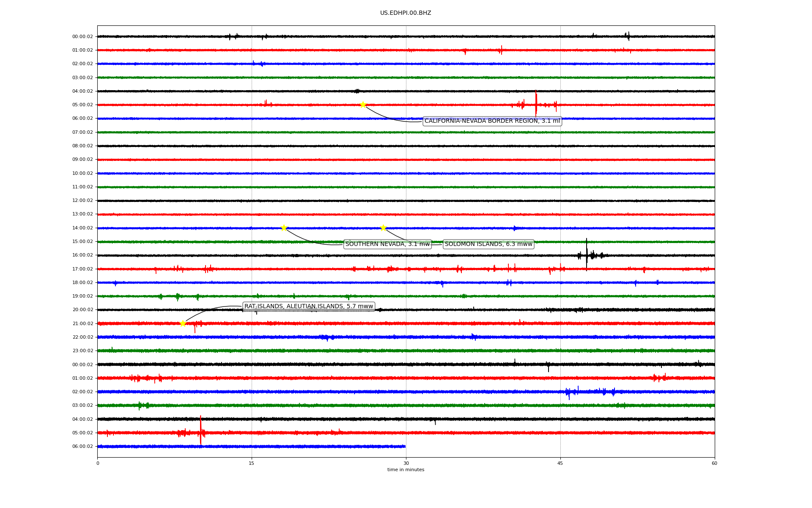Click the Rat Islands event star marker

183,323
